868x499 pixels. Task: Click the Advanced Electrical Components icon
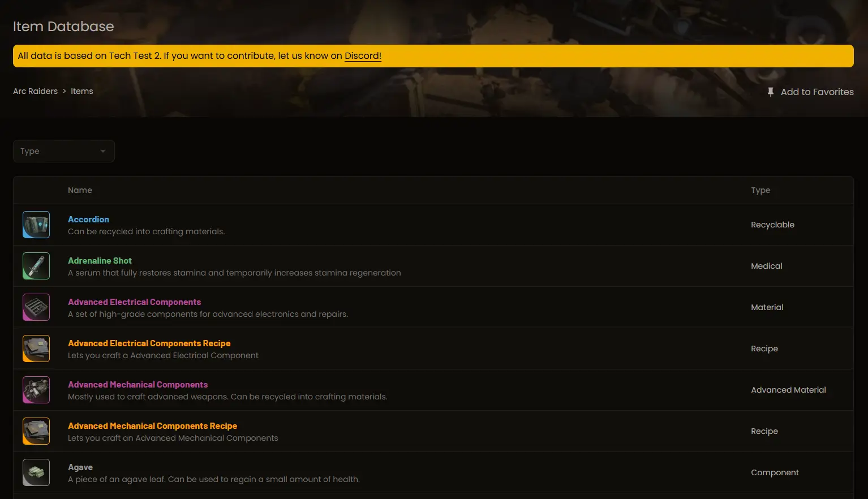(x=36, y=307)
